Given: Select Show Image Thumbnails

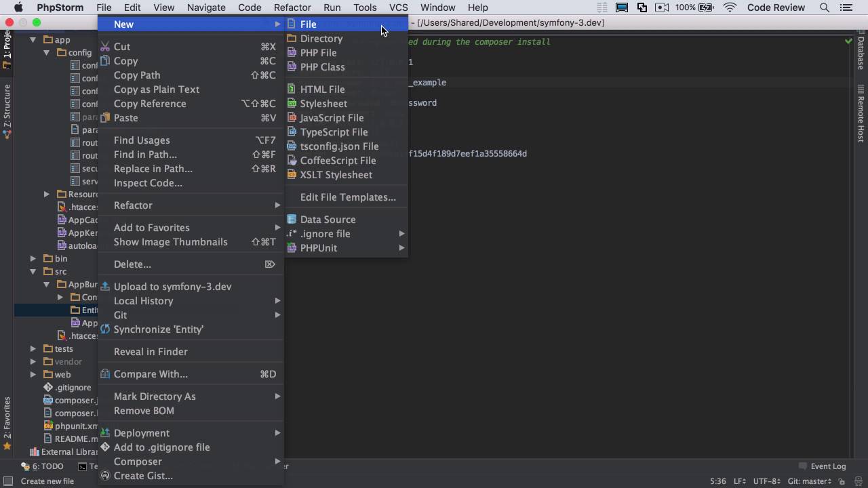Looking at the screenshot, I should click(191, 242).
